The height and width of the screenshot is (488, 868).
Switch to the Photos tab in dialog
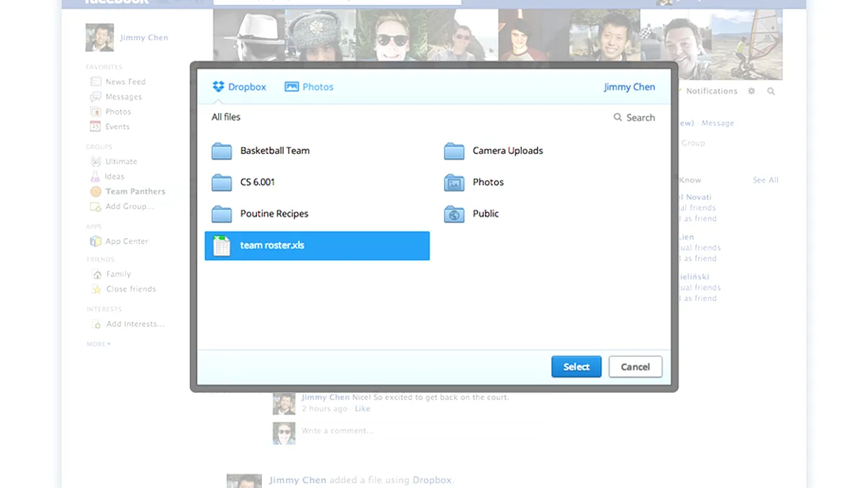click(309, 87)
